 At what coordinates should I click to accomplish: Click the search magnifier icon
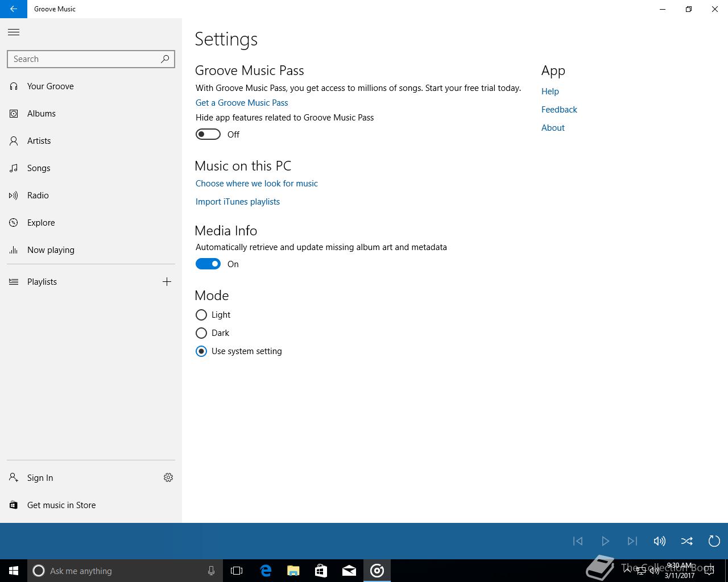pyautogui.click(x=165, y=59)
